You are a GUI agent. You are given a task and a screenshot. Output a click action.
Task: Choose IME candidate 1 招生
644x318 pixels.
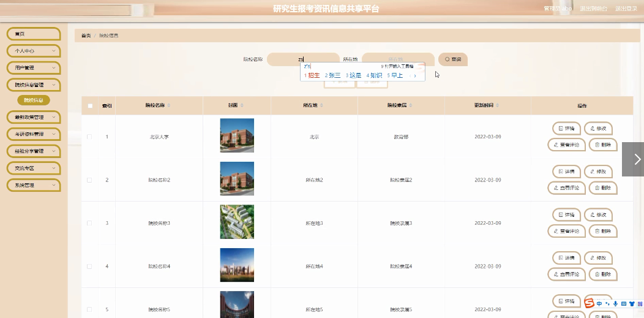coord(312,75)
